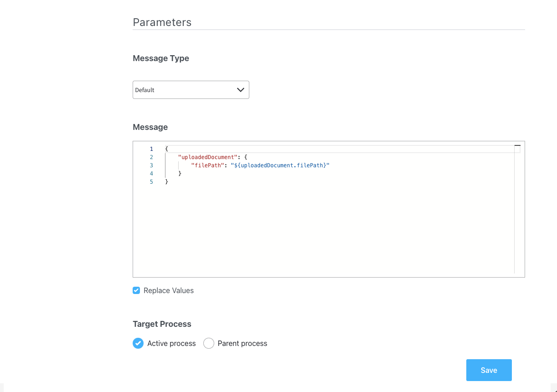Click line number 5 in the editor gutter
557x392 pixels.
pos(151,182)
